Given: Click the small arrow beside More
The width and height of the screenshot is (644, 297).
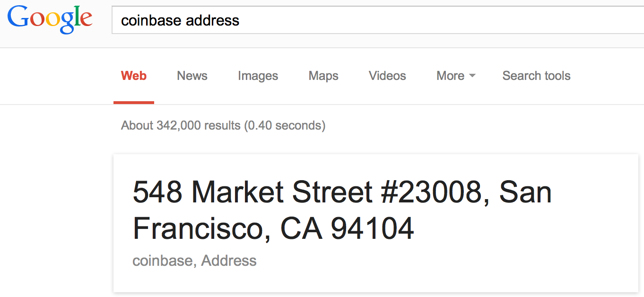Looking at the screenshot, I should pos(472,76).
